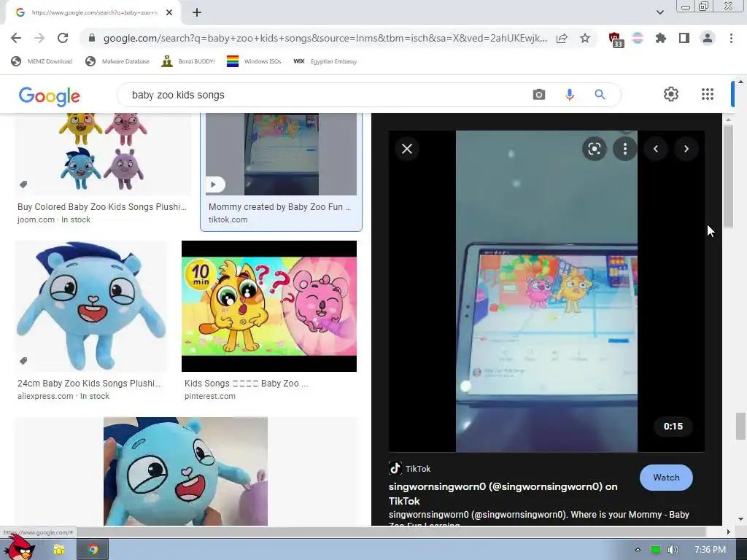Viewport: 747px width, 560px height.
Task: Bookmark this page with the star icon
Action: (x=585, y=38)
